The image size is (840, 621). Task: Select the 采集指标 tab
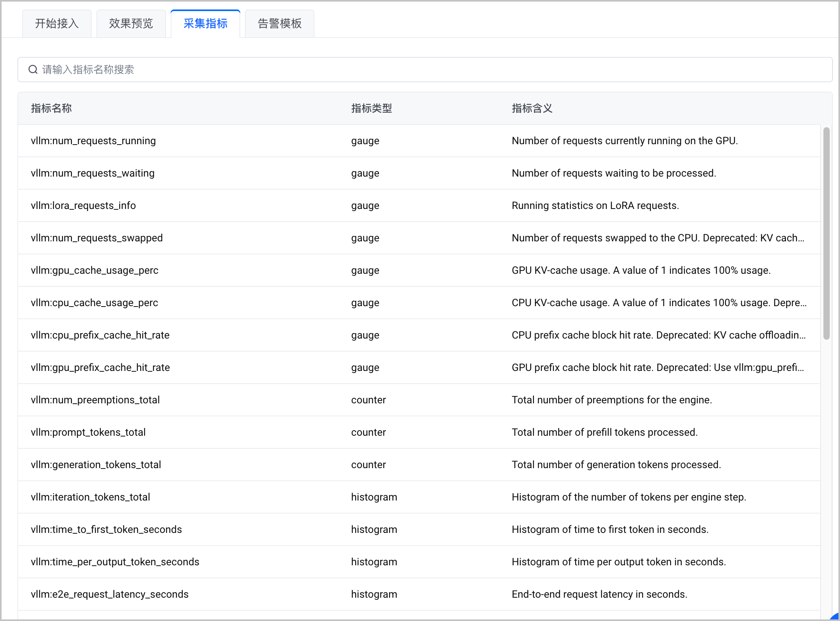click(x=205, y=24)
